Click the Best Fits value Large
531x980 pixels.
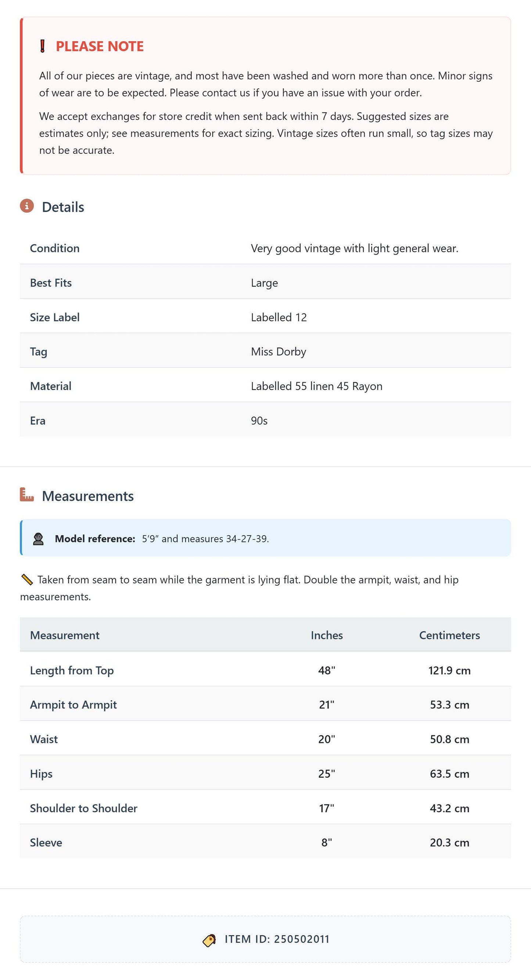(x=264, y=283)
